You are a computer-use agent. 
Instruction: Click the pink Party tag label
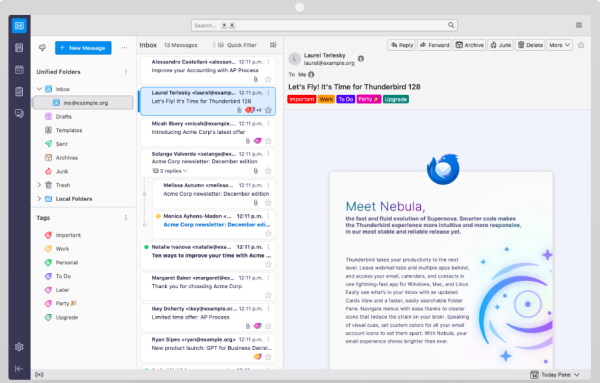coord(369,99)
